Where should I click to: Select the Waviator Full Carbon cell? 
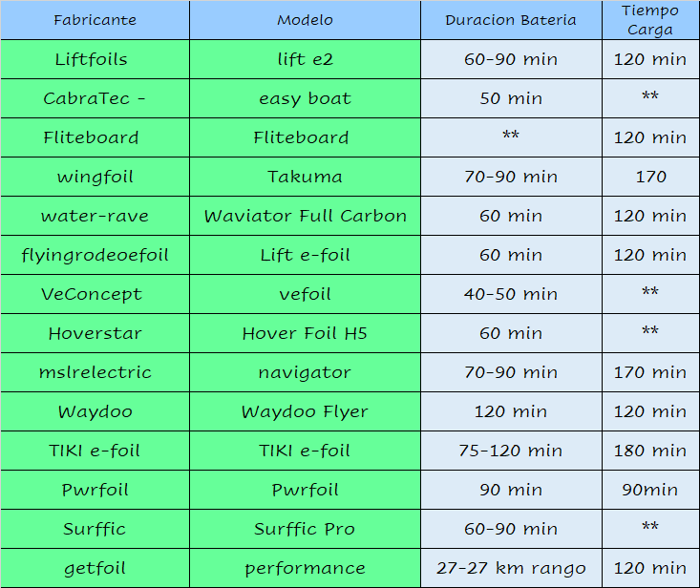click(x=305, y=216)
